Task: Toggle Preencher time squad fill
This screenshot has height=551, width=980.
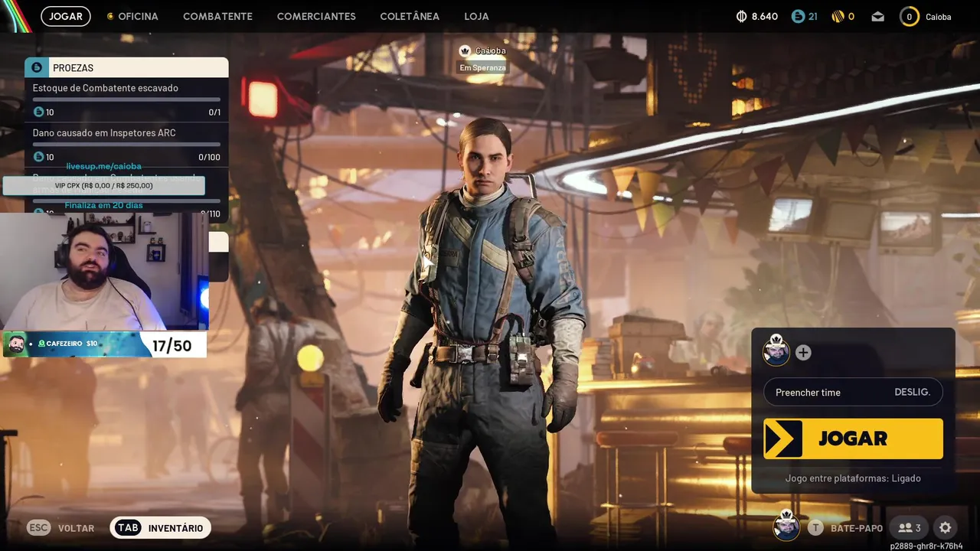Action: (x=853, y=392)
